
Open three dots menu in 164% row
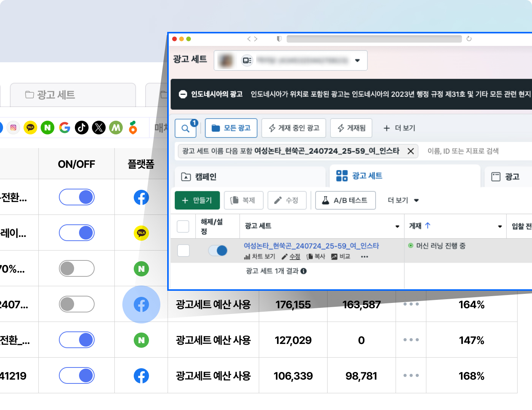411,304
